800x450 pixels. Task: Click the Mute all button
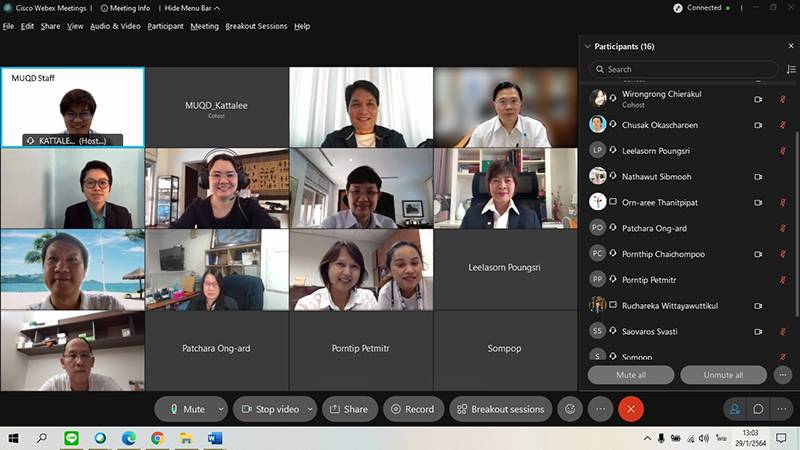(630, 375)
